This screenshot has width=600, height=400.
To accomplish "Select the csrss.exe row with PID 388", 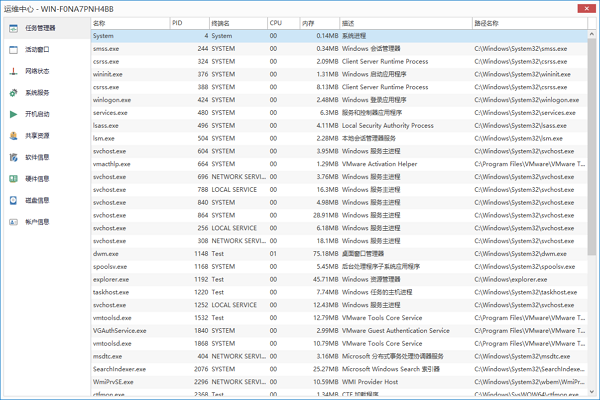I will click(339, 87).
